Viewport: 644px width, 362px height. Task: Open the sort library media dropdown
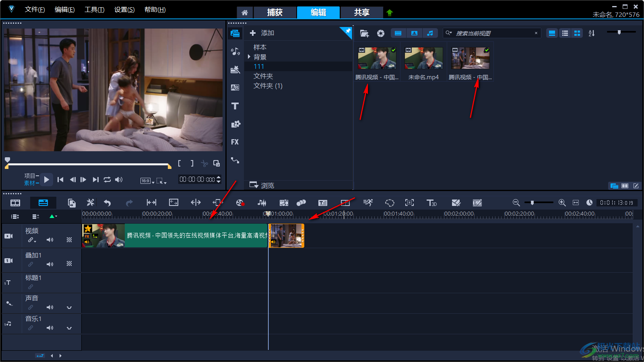click(592, 33)
